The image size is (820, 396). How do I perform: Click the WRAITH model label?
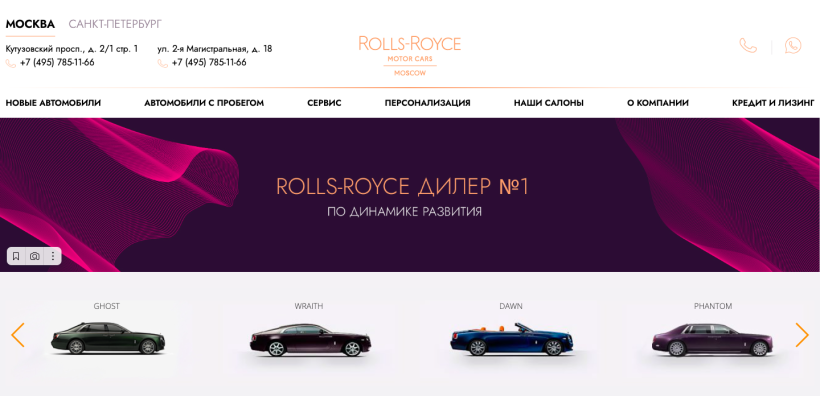click(309, 306)
